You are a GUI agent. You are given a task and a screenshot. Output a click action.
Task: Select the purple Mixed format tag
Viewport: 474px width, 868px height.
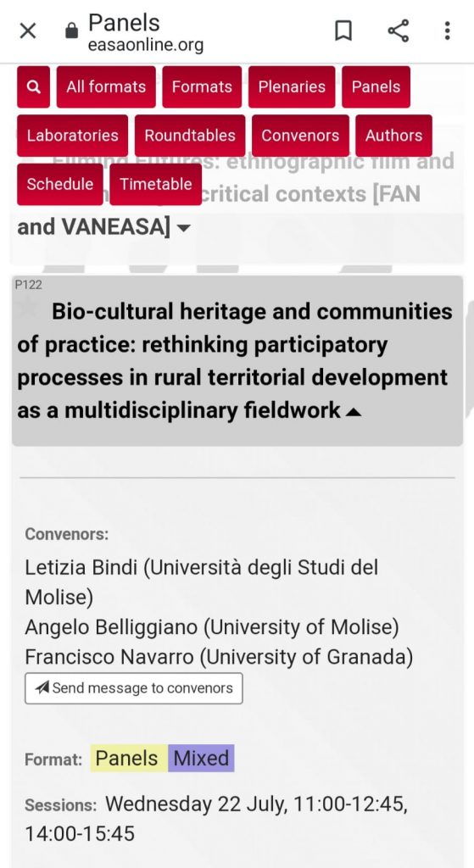[x=201, y=758]
